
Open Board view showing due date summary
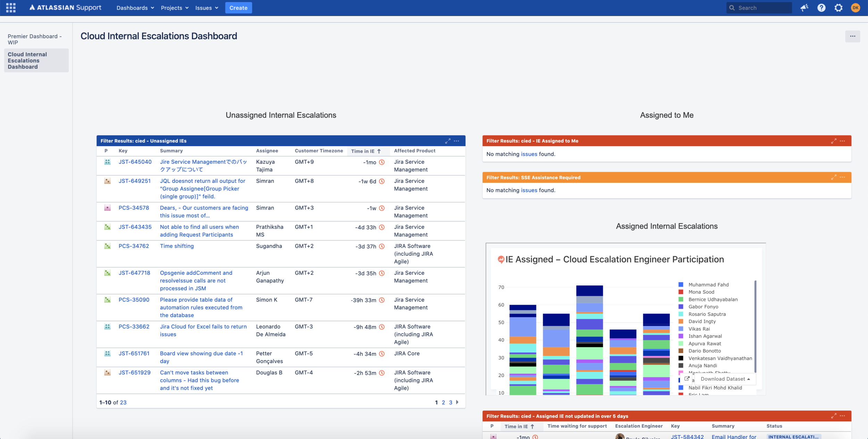point(201,357)
